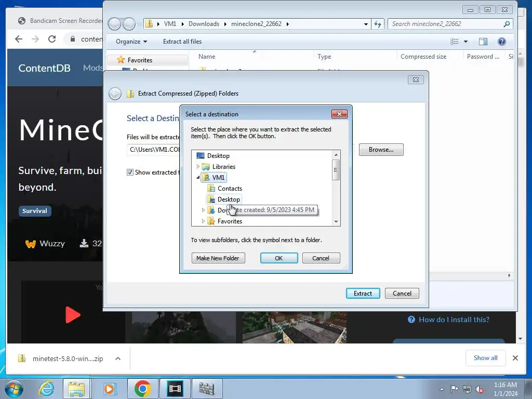This screenshot has height=399, width=532.
Task: Click the Survival tag
Action: pyautogui.click(x=35, y=211)
